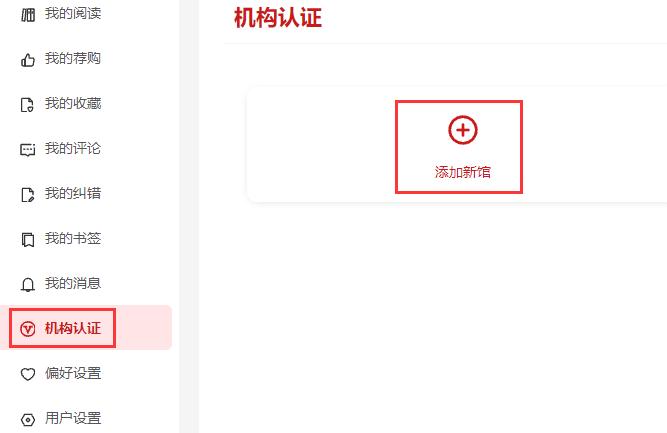The image size is (667, 433).
Task: Click the bell icon for 我的消息
Action: [x=28, y=285]
